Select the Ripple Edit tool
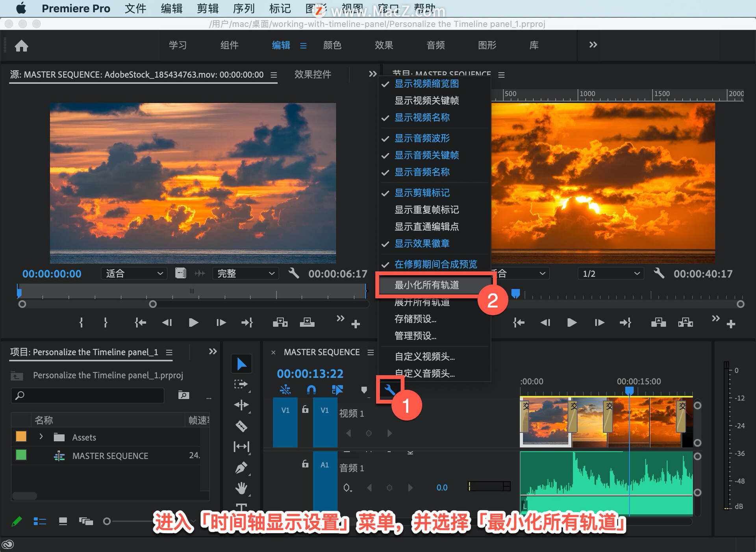 [241, 405]
